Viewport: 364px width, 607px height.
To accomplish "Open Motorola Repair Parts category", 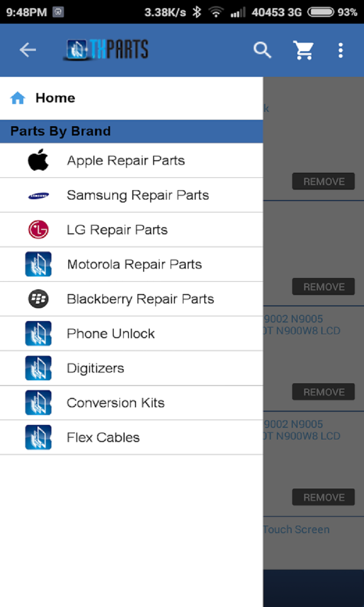I will pos(134,265).
